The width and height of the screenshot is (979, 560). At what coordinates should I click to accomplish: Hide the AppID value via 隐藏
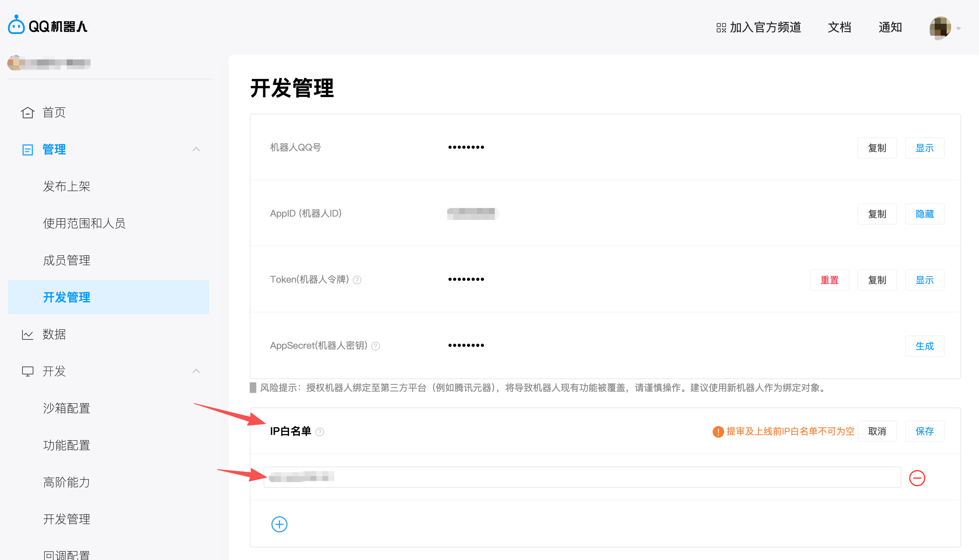pyautogui.click(x=925, y=214)
